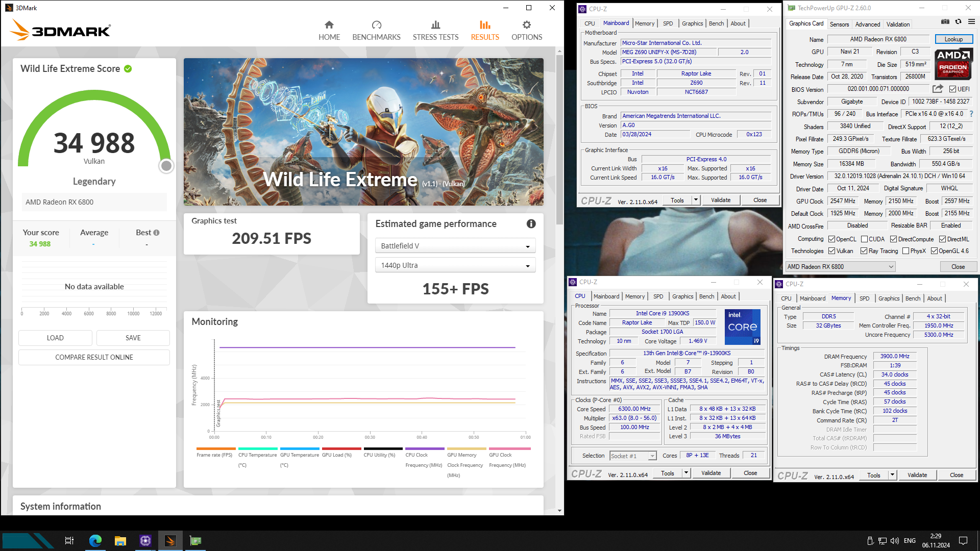Switch to Validation tab in GPU-Z
This screenshot has width=980, height=551.
(898, 24)
